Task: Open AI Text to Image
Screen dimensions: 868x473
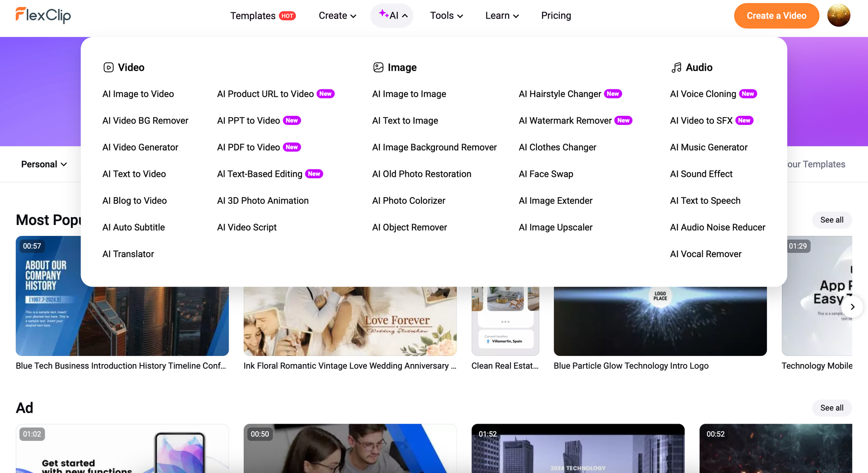Action: point(405,121)
